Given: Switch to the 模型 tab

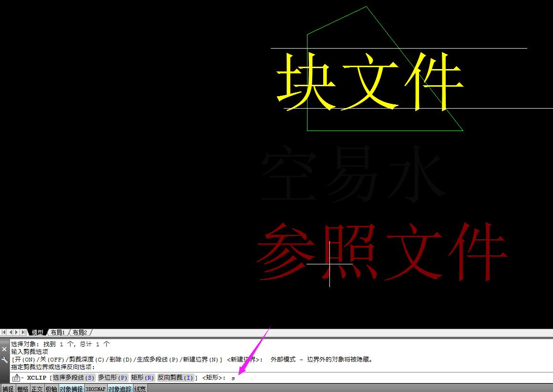Looking at the screenshot, I should coord(37,332).
